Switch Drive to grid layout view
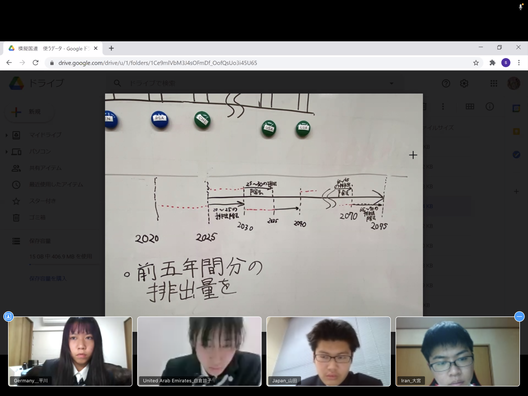This screenshot has height=396, width=528. coord(470,106)
